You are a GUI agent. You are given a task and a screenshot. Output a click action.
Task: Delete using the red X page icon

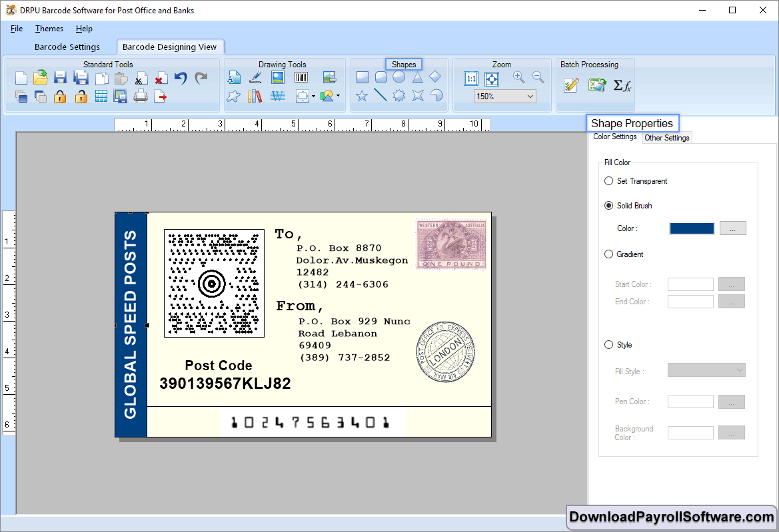[x=161, y=79]
